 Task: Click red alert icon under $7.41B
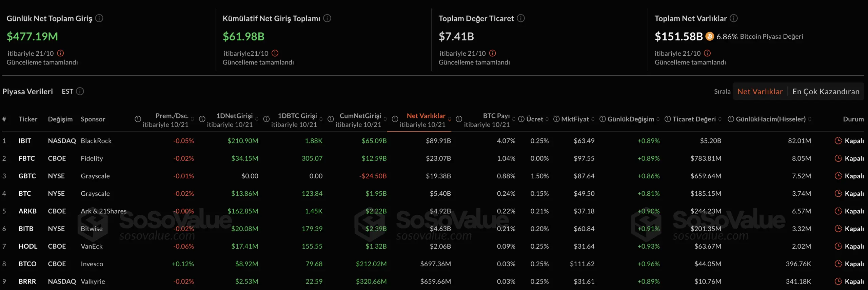click(x=493, y=53)
